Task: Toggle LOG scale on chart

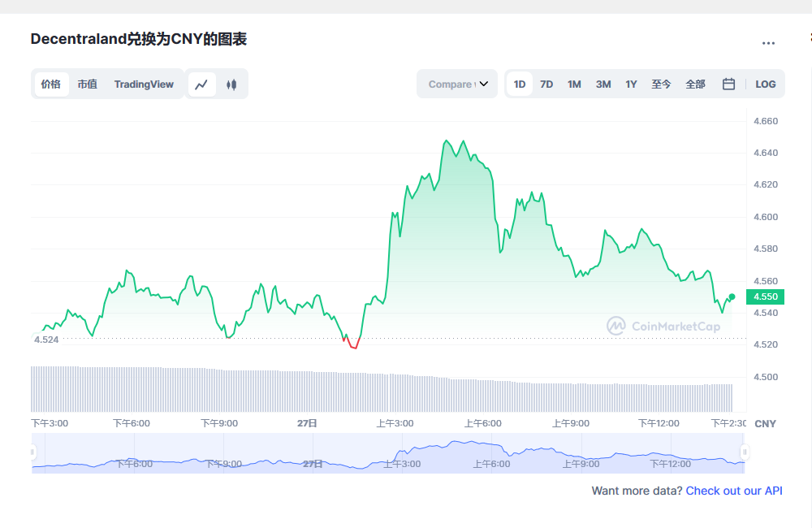Action: tap(766, 84)
